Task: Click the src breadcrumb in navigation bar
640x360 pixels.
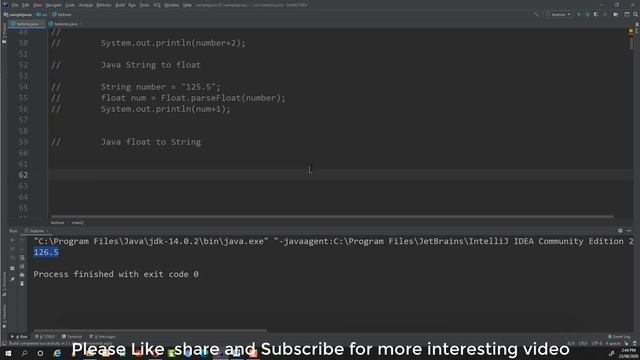Action: (42, 14)
